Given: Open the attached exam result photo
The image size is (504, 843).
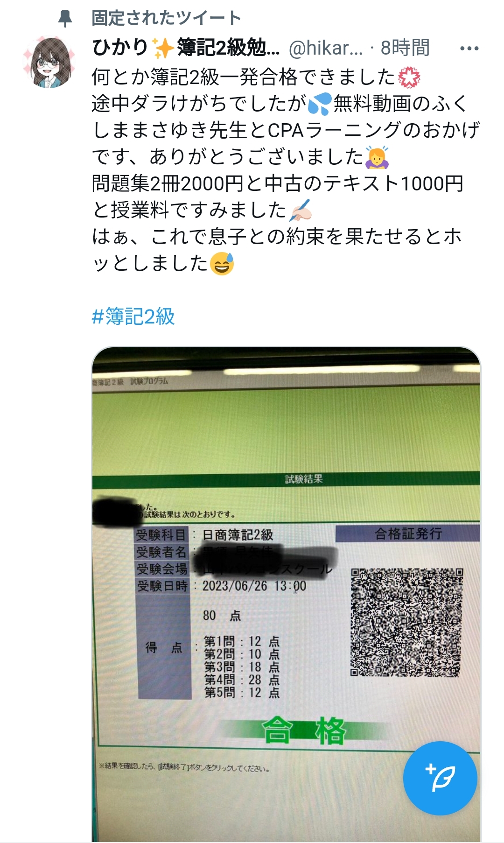Looking at the screenshot, I should (x=286, y=594).
